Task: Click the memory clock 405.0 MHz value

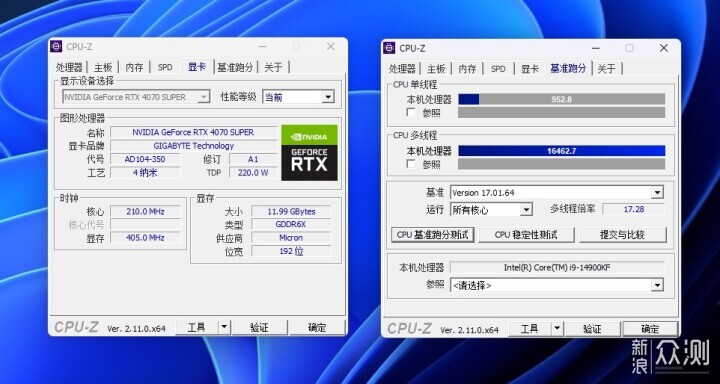Action: 145,238
